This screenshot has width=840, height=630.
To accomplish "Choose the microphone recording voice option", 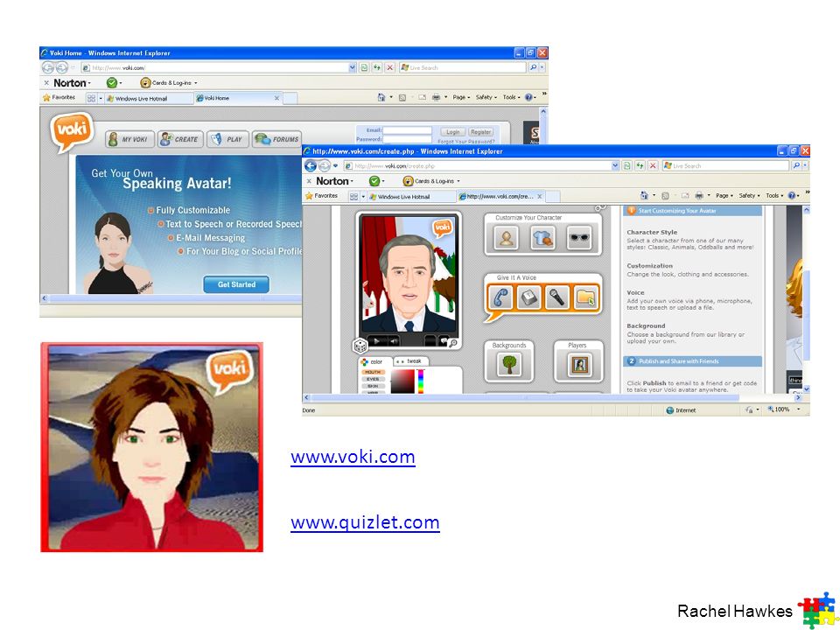I will pos(557,297).
